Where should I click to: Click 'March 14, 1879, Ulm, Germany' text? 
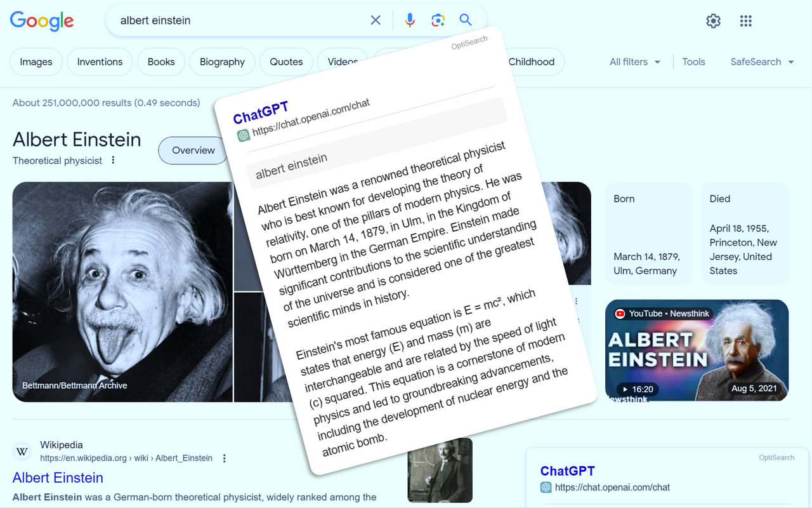click(646, 264)
